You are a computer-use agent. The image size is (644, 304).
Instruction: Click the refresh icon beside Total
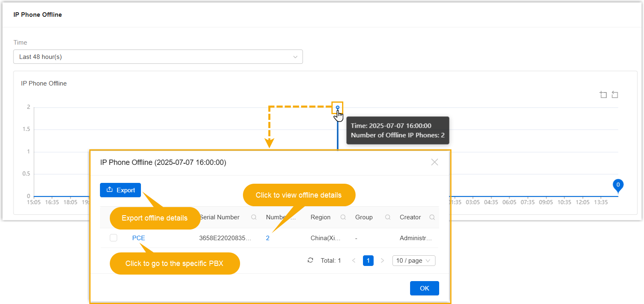311,260
